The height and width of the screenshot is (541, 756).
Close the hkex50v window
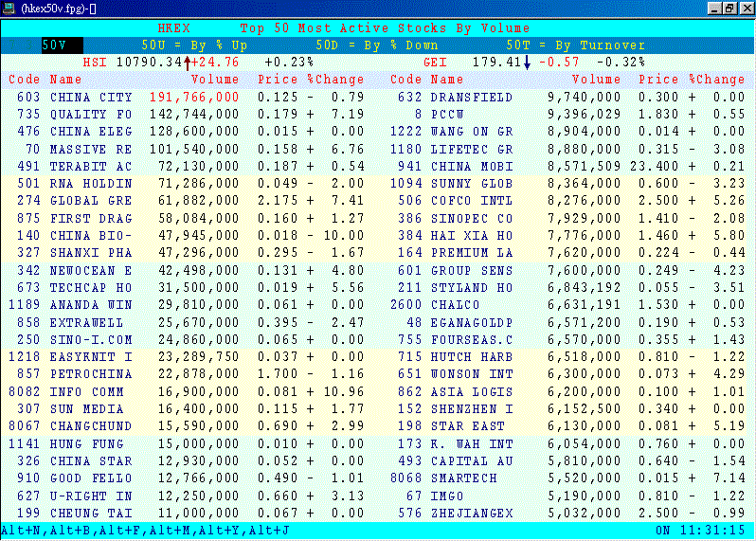click(x=747, y=9)
